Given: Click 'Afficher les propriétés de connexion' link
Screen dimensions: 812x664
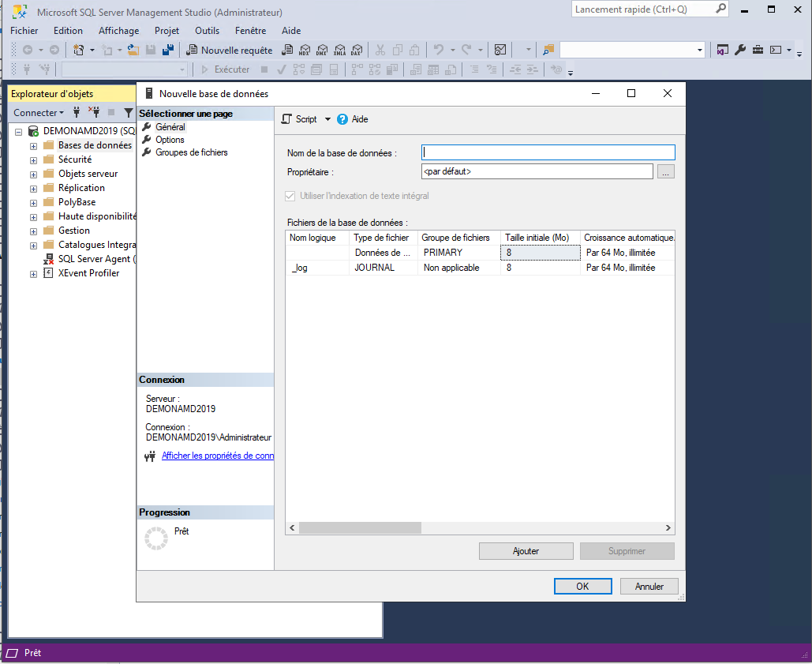Looking at the screenshot, I should click(217, 456).
